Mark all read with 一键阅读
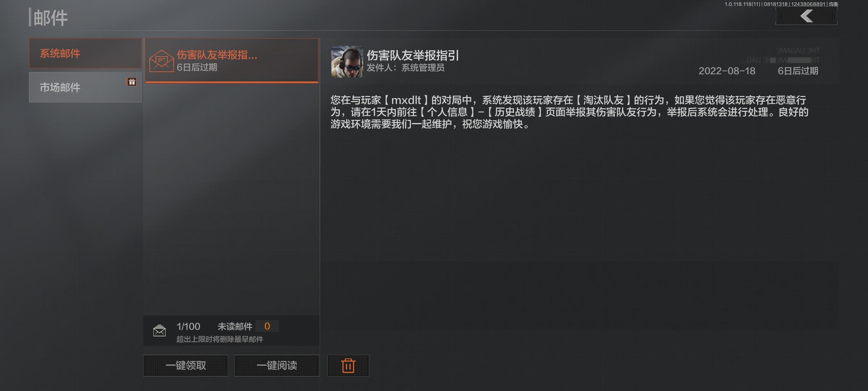 click(277, 366)
